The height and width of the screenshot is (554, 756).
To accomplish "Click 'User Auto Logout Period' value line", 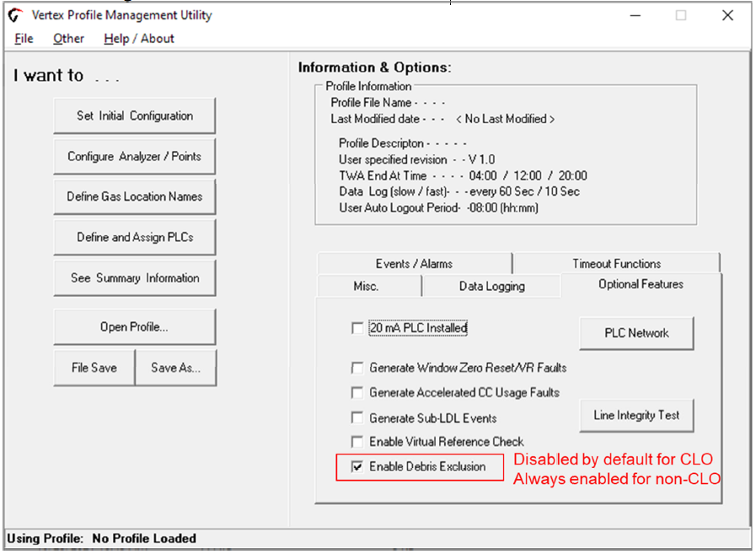I will pyautogui.click(x=438, y=208).
